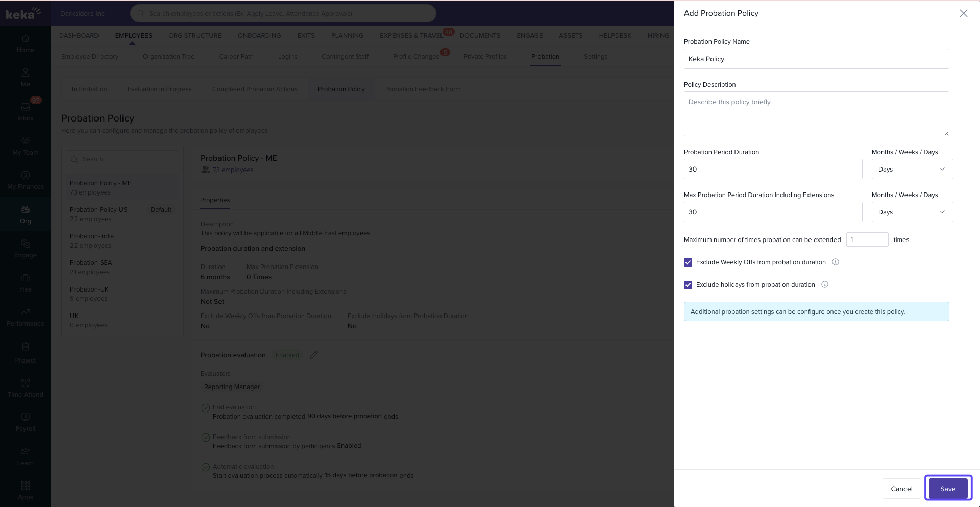Click the Save button
980x507 pixels.
[x=948, y=489]
